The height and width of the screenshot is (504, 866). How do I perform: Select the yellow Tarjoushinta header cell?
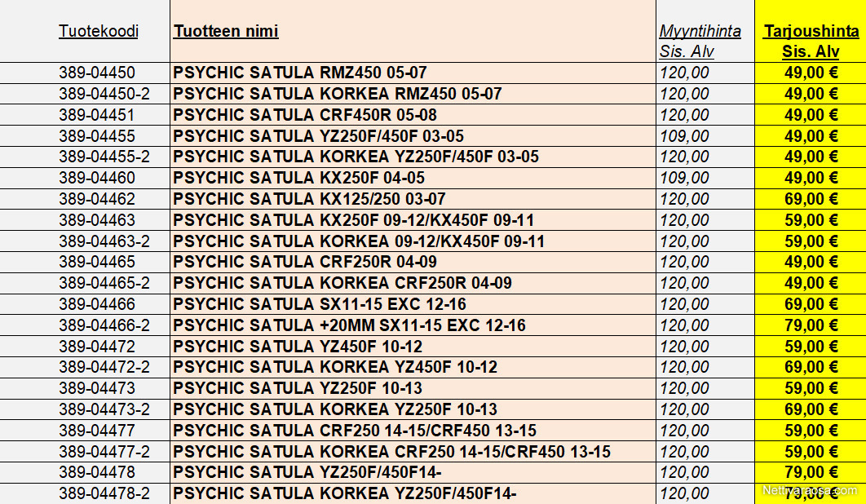(x=811, y=42)
